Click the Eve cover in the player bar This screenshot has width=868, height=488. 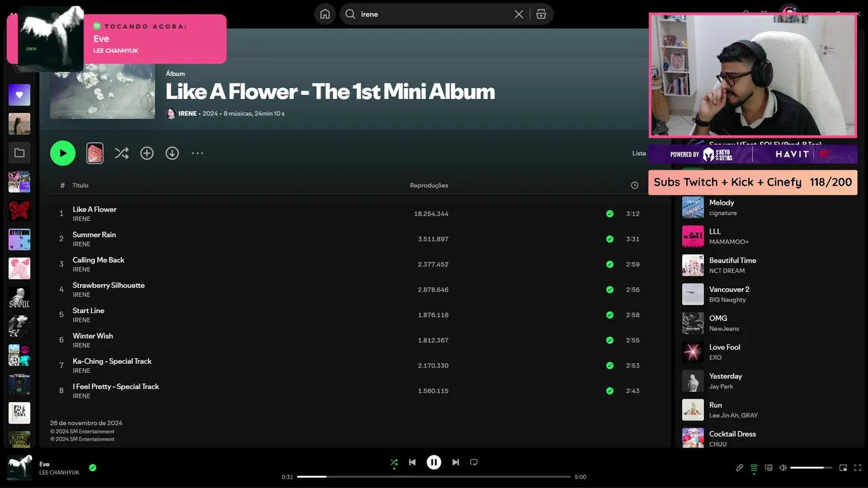tap(19, 468)
